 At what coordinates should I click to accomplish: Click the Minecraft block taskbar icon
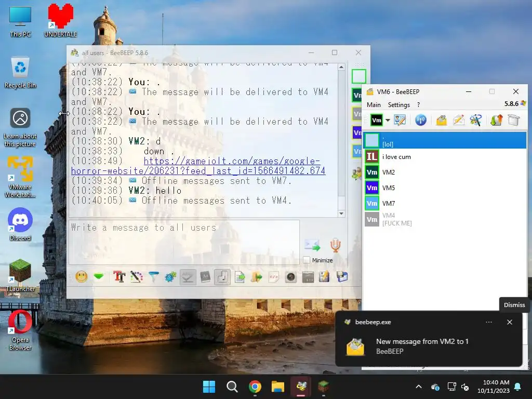click(x=324, y=387)
